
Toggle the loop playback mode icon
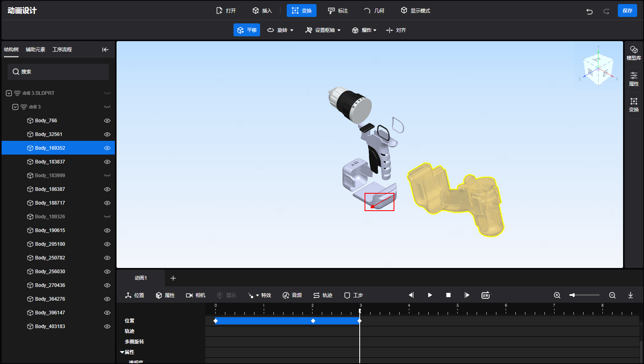click(x=486, y=295)
